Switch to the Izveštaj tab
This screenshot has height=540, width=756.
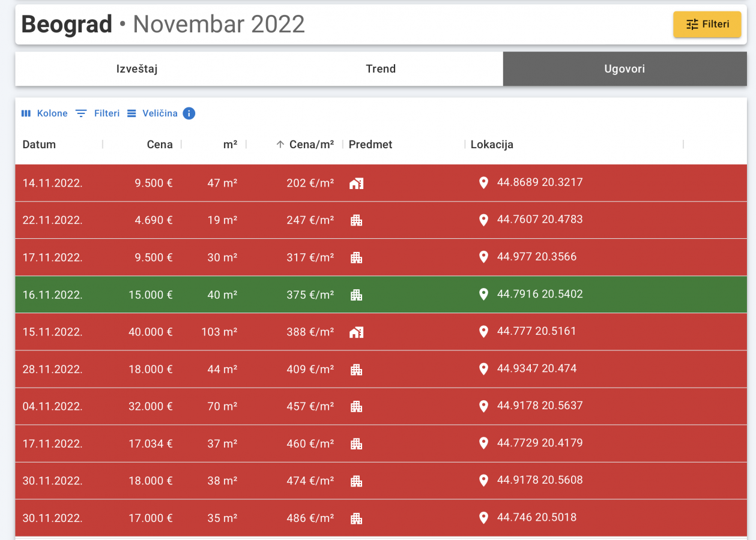(137, 69)
